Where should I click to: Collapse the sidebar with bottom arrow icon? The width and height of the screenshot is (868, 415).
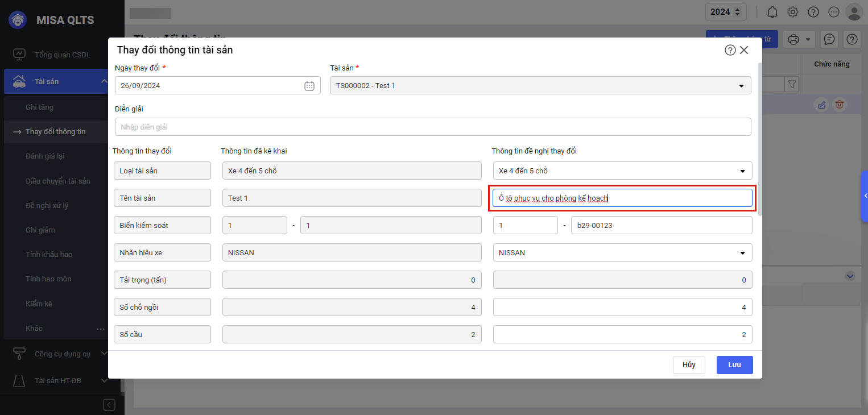pos(109,405)
